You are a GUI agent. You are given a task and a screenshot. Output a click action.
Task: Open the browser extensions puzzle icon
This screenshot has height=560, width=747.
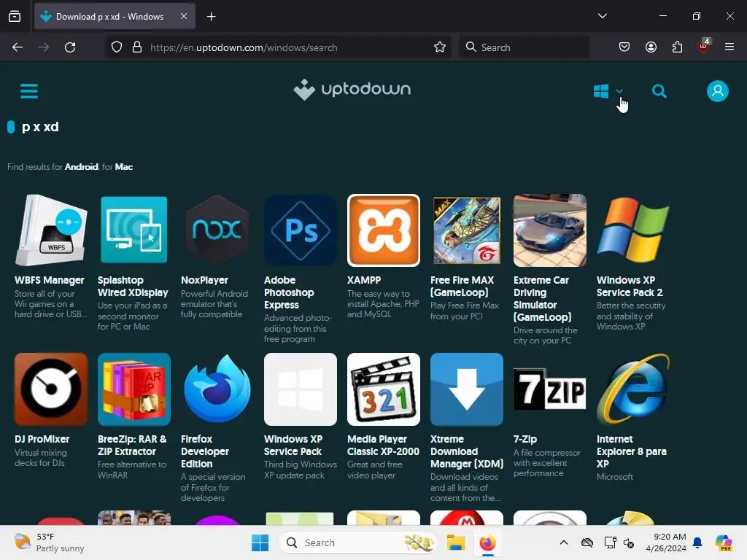click(x=677, y=47)
